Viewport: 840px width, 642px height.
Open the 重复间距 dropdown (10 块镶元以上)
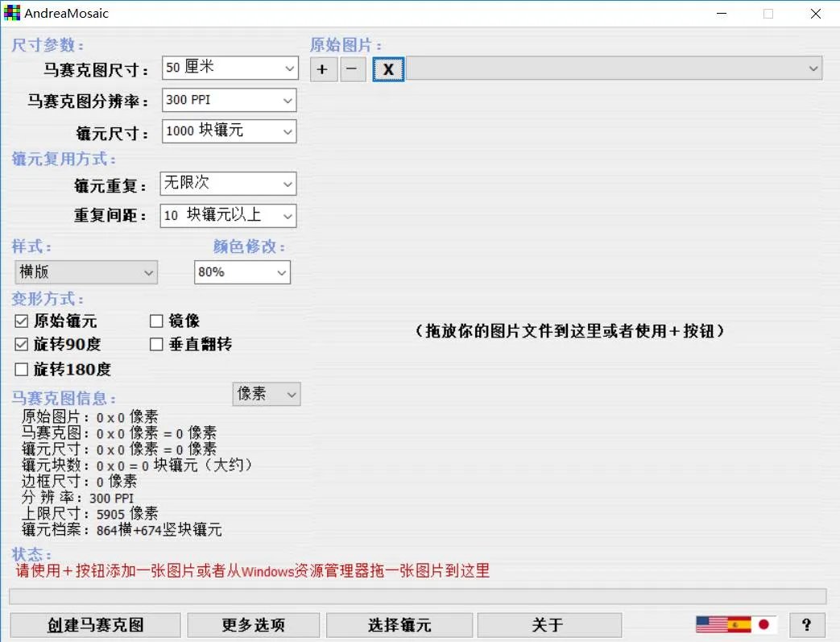[228, 216]
